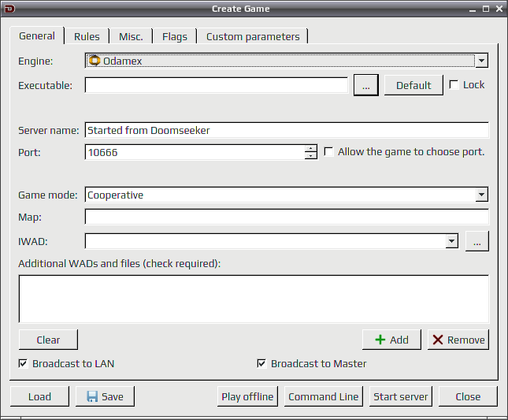Click the Add WAD button label
The image size is (508, 420).
[x=399, y=340]
